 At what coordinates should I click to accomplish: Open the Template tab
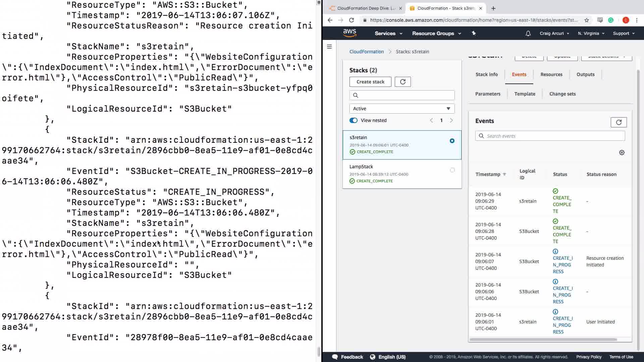(x=525, y=94)
